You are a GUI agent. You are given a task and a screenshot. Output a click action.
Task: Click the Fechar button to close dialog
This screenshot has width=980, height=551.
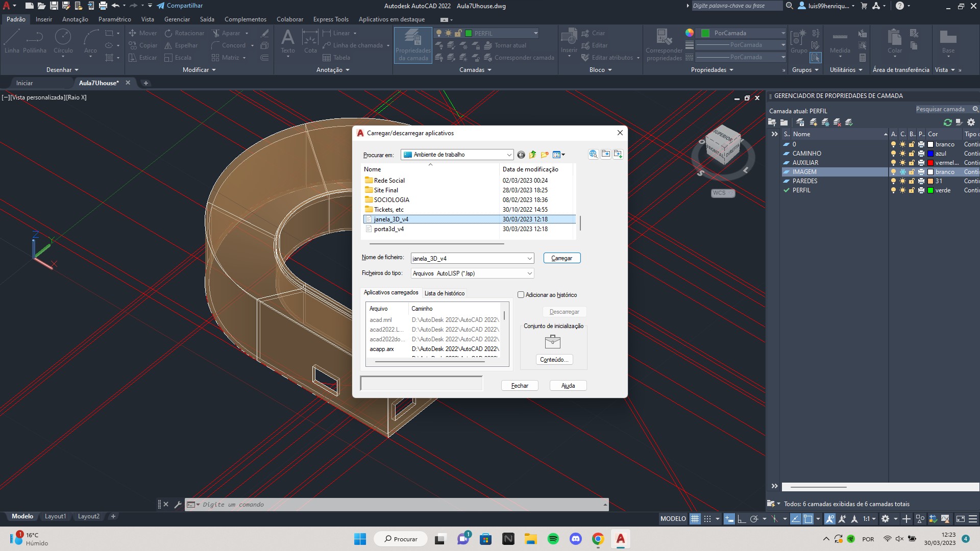[520, 386]
